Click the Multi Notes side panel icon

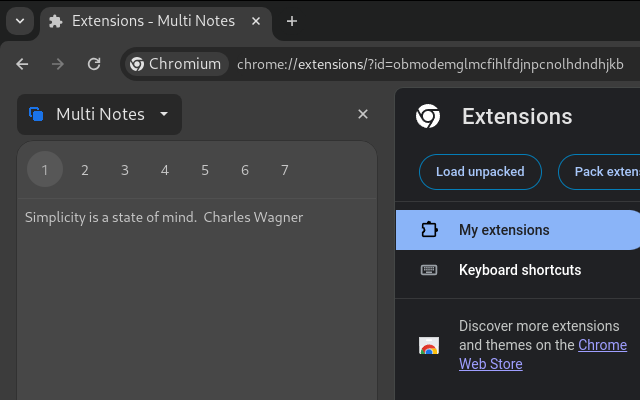coord(36,114)
